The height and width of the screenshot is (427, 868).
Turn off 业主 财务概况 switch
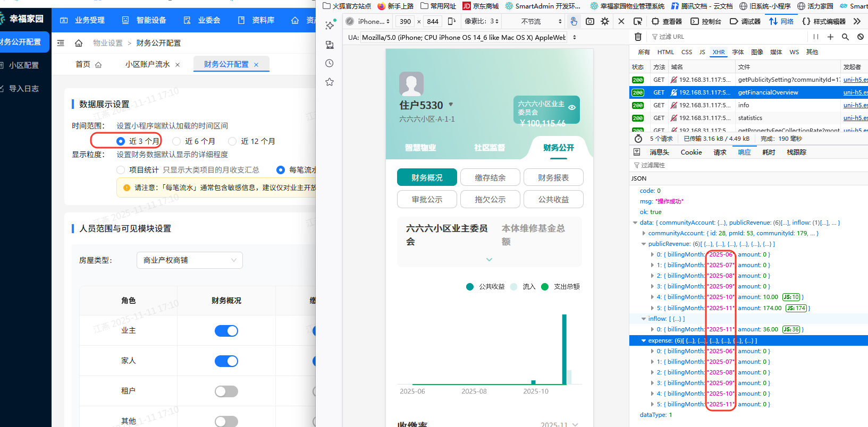pos(226,331)
